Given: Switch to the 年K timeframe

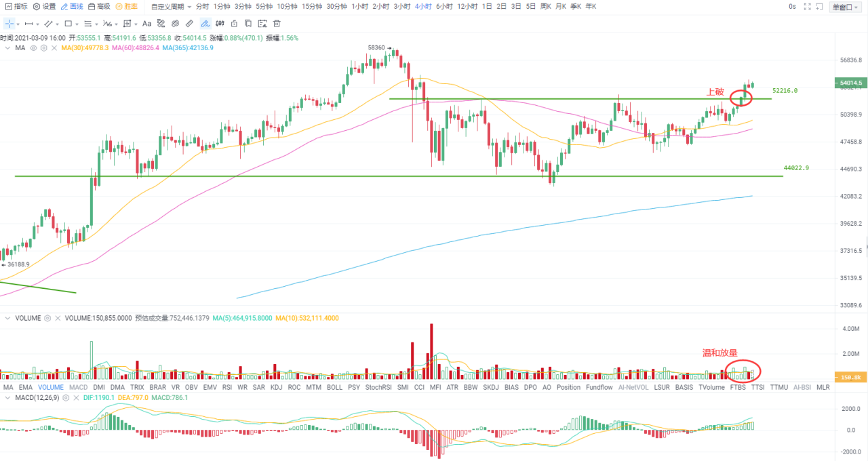Looking at the screenshot, I should click(591, 6).
